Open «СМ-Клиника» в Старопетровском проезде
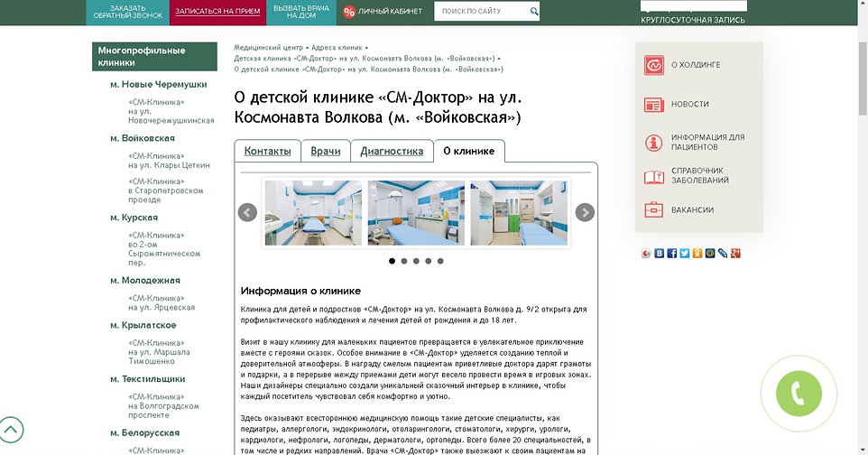Image resolution: width=868 pixels, height=455 pixels. (165, 190)
